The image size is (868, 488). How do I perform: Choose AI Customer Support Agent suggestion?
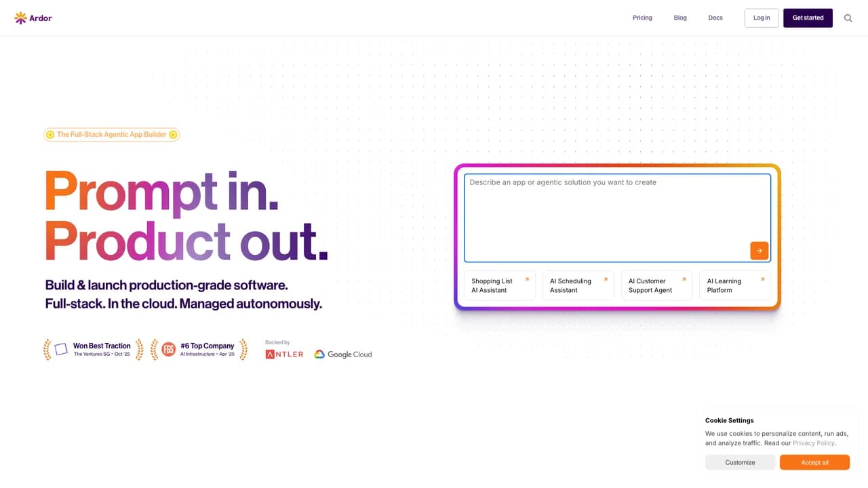point(656,285)
